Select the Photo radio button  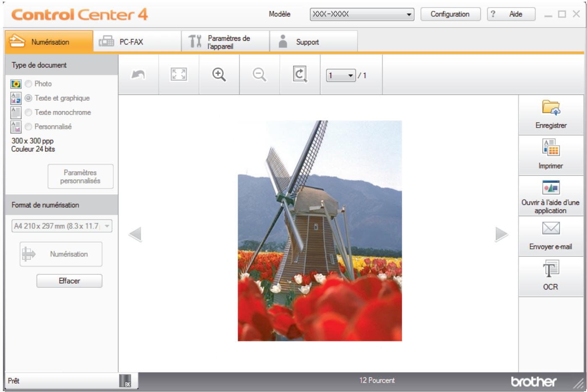coord(28,84)
